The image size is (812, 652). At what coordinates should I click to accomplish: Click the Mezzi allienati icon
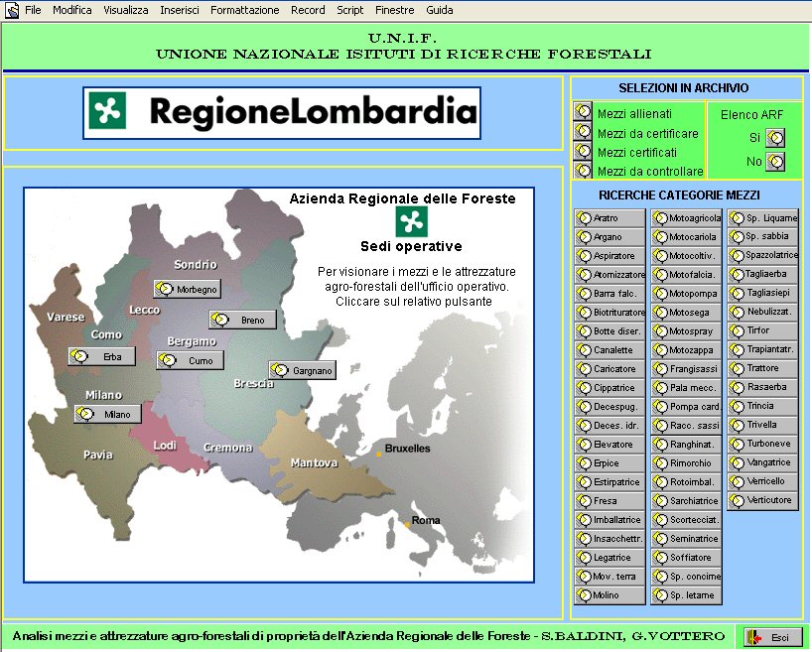click(x=583, y=112)
